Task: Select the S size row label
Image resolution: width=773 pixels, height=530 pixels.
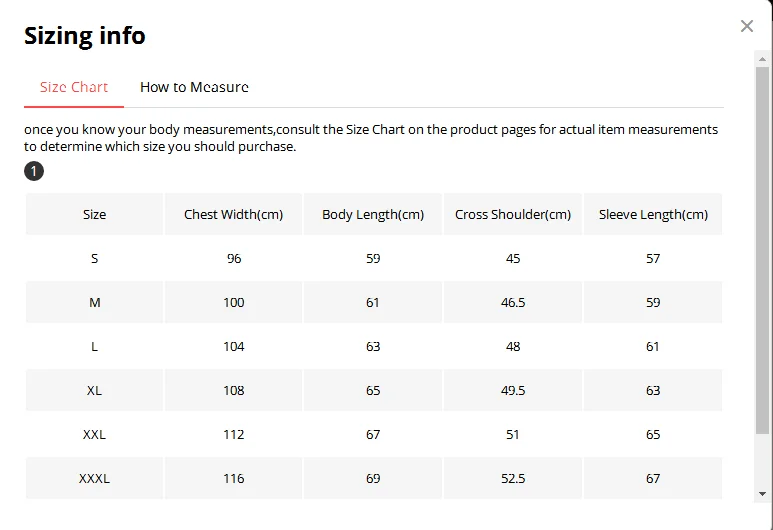Action: pos(95,258)
